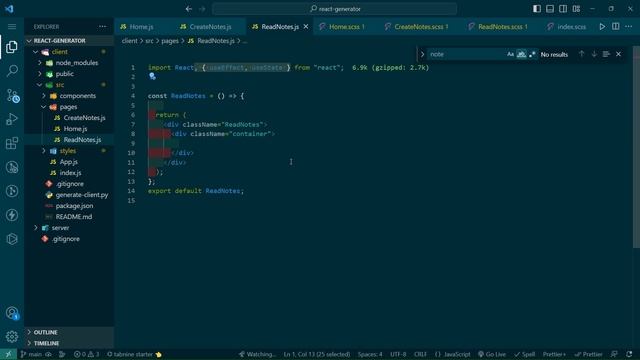The height and width of the screenshot is (360, 640).
Task: Toggle Panel layout button
Action: pyautogui.click(x=550, y=9)
